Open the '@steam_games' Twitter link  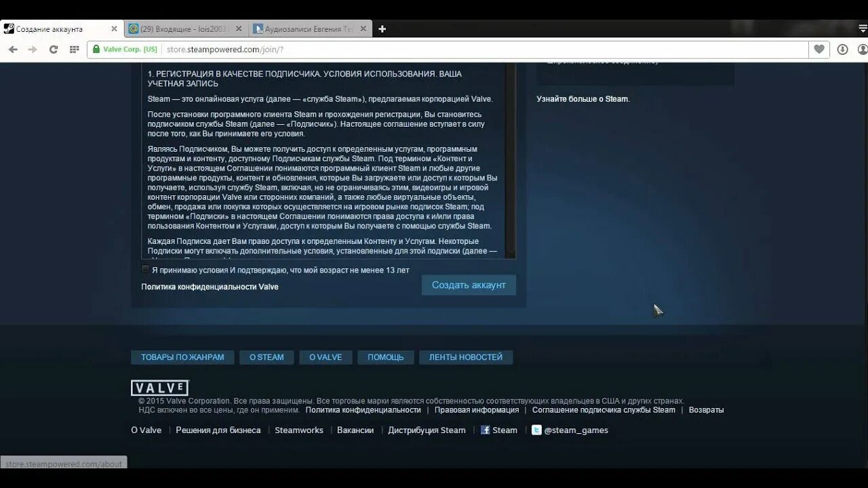pos(576,430)
